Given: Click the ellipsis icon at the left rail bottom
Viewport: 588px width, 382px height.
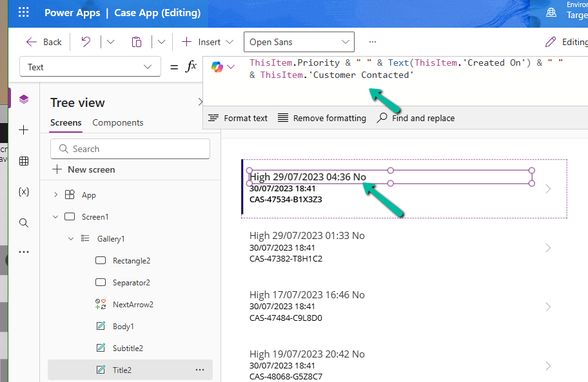Looking at the screenshot, I should tap(24, 251).
